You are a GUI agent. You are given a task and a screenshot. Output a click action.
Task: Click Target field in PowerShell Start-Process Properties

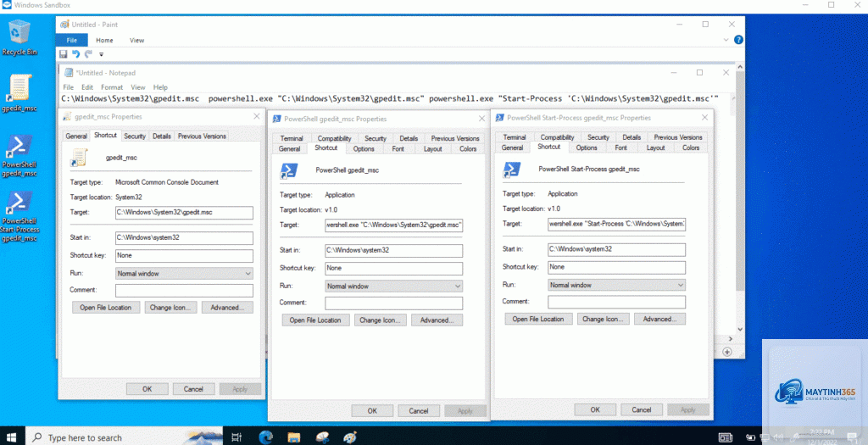[616, 224]
